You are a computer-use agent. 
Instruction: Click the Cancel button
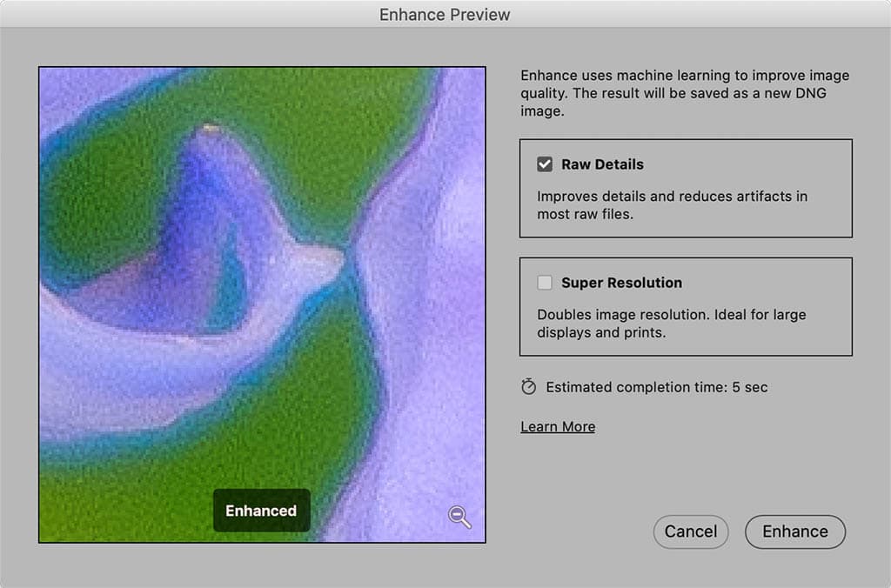pos(690,531)
